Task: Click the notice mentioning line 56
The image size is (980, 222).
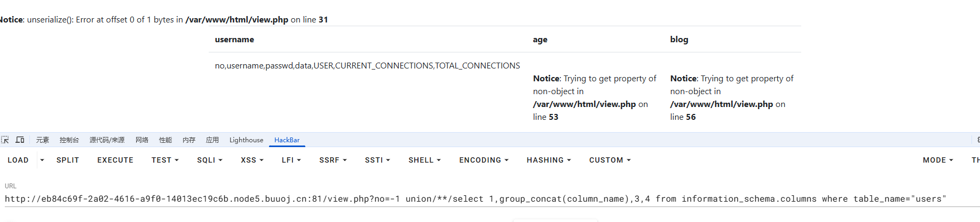Action: pos(732,97)
